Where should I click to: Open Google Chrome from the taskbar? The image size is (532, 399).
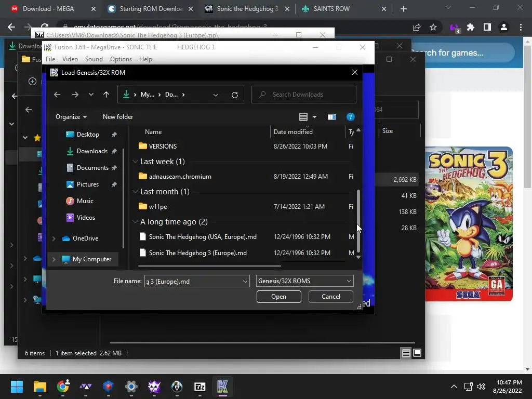63,387
